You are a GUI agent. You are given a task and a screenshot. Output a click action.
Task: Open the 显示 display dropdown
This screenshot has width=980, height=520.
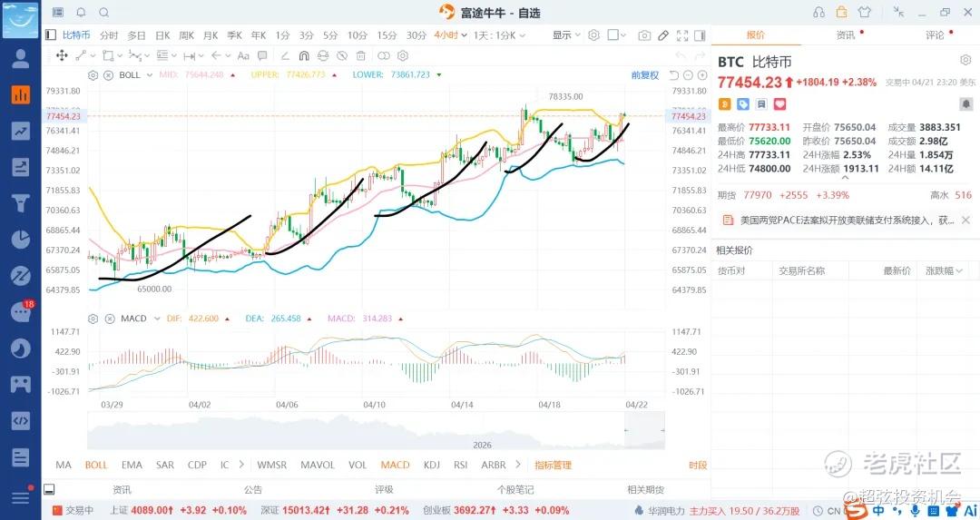coord(566,35)
